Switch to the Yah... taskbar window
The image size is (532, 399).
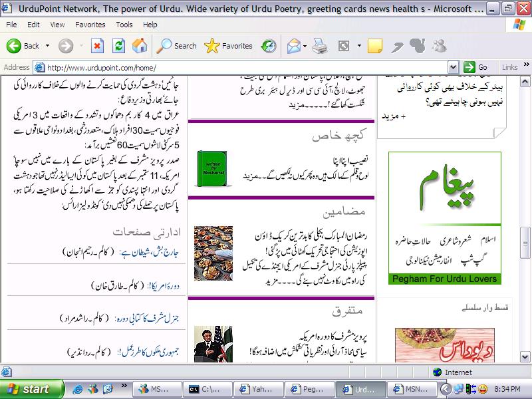[x=259, y=389]
